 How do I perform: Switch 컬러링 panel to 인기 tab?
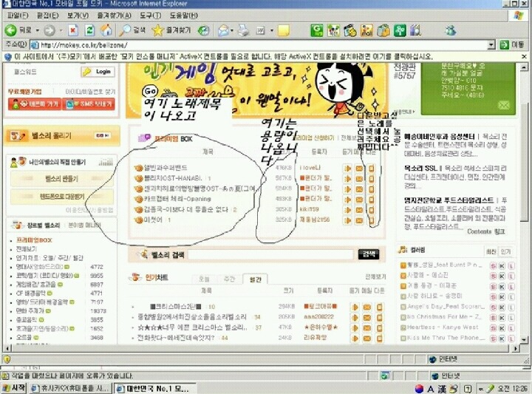505,251
